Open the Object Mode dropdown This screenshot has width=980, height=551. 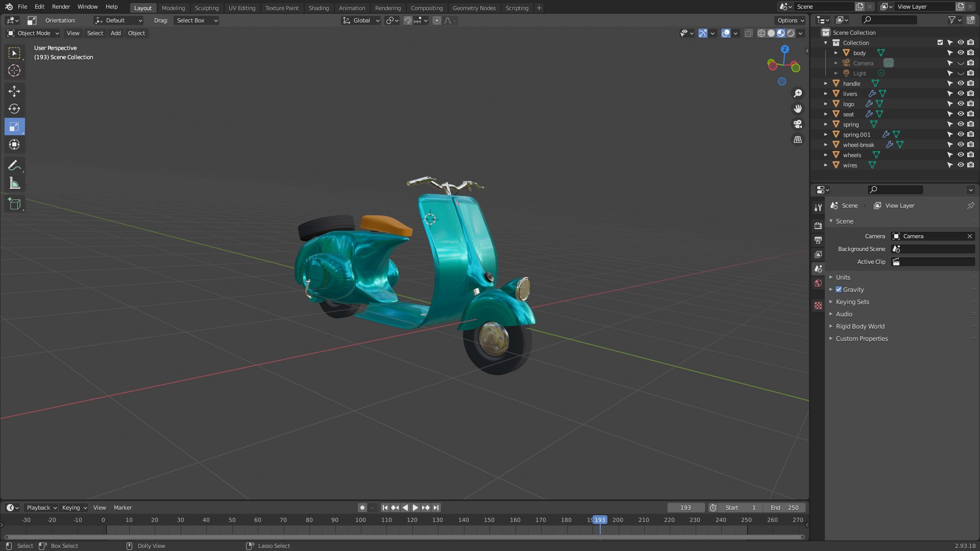(33, 33)
